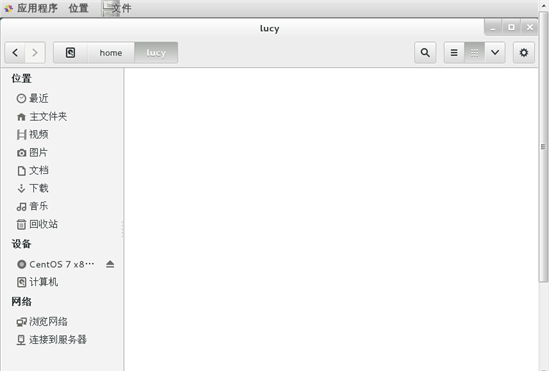549x371 pixels.
Task: Click the CentOS disc icon
Action: [22, 264]
